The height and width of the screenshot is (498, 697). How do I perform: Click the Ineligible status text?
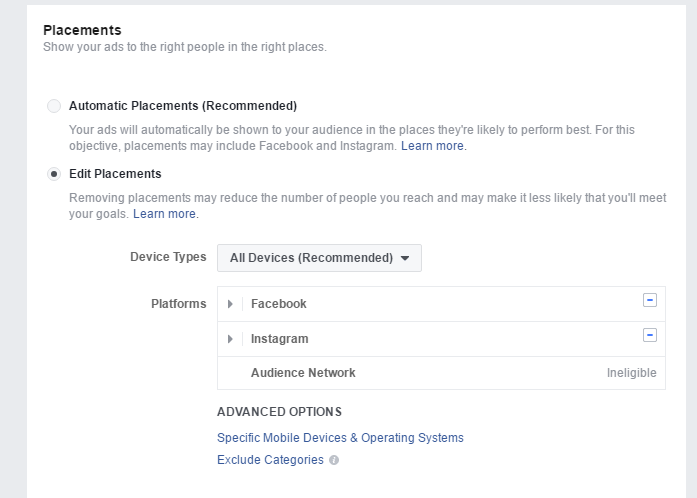631,373
